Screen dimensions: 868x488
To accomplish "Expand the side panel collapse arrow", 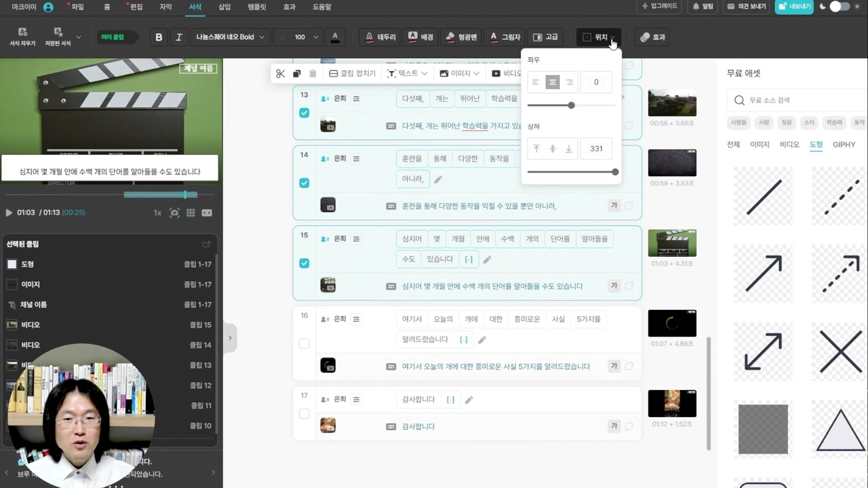I will (230, 338).
